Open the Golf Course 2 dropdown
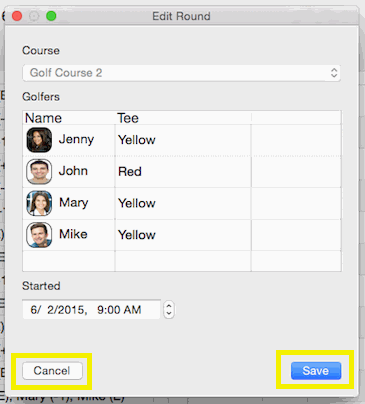 click(181, 73)
